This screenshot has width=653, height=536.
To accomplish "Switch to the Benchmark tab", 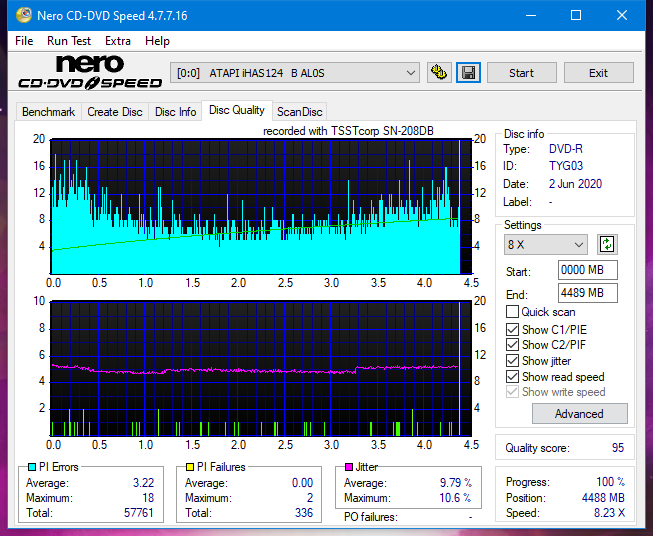I will click(49, 112).
